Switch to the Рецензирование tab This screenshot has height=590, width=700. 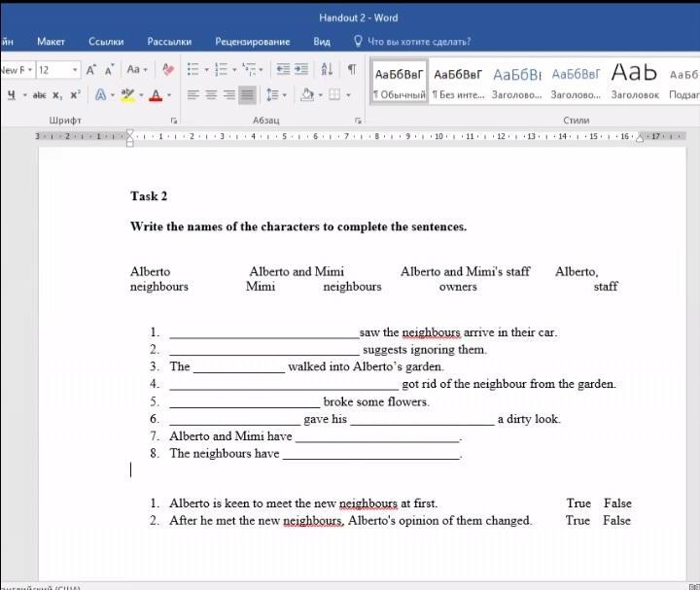tap(253, 42)
